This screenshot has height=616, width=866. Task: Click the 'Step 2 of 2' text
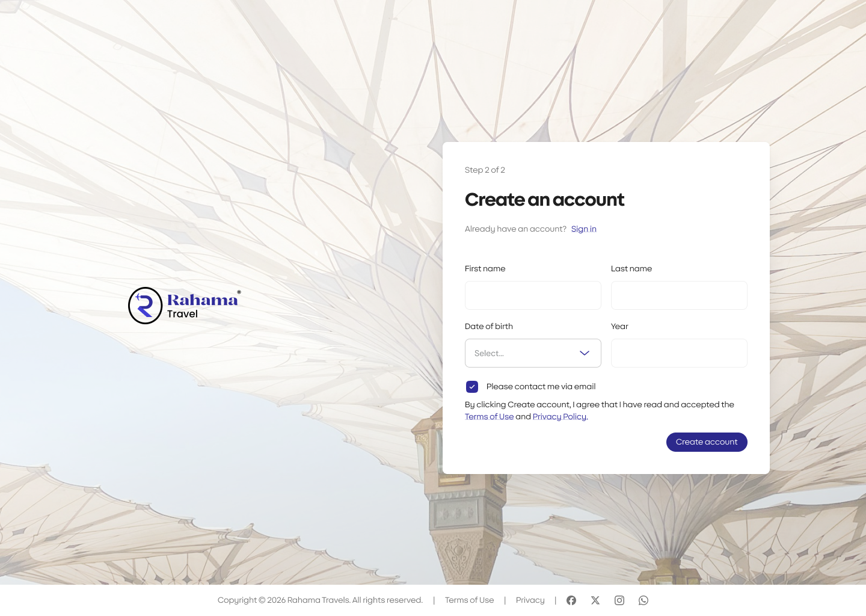point(485,170)
